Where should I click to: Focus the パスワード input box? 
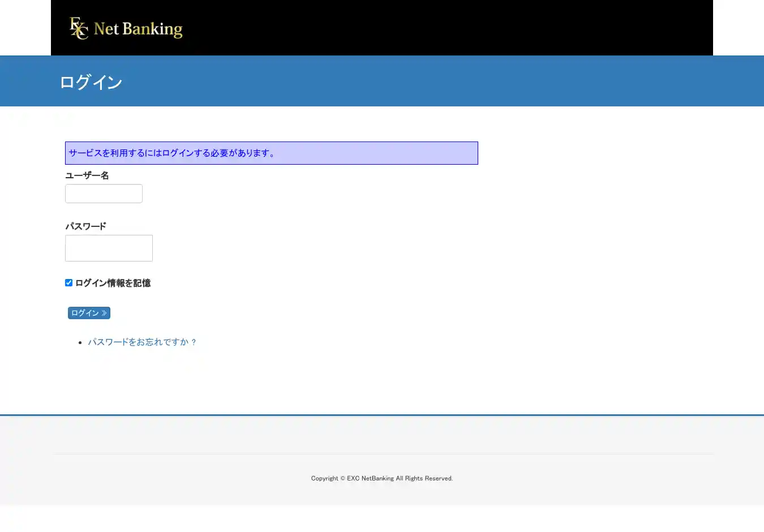[x=109, y=248]
